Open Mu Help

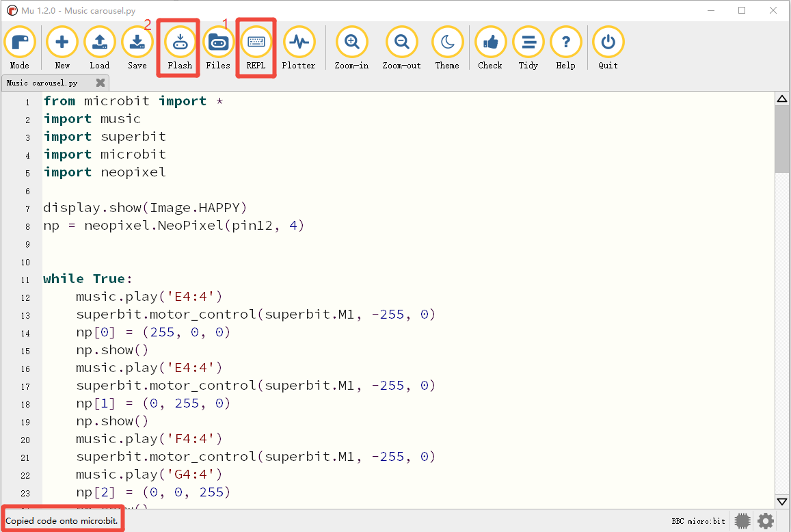tap(565, 48)
